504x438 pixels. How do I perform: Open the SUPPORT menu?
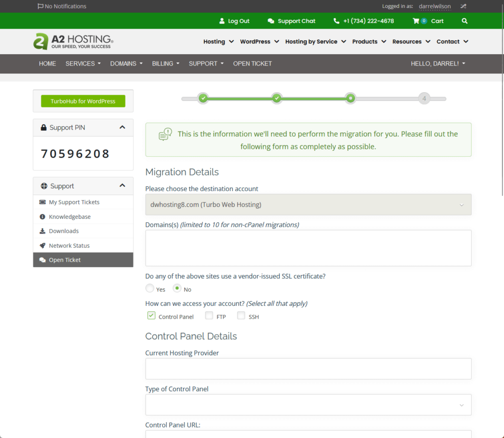tap(206, 64)
